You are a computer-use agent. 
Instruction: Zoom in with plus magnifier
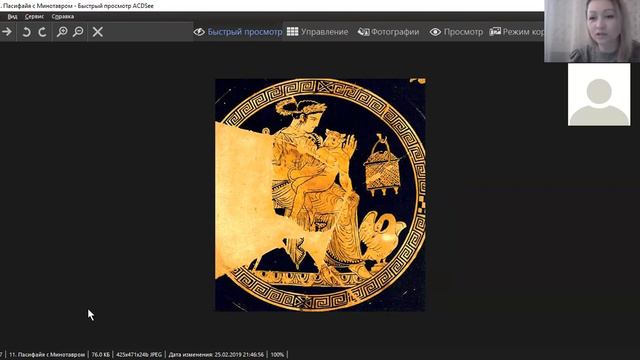[x=62, y=32]
